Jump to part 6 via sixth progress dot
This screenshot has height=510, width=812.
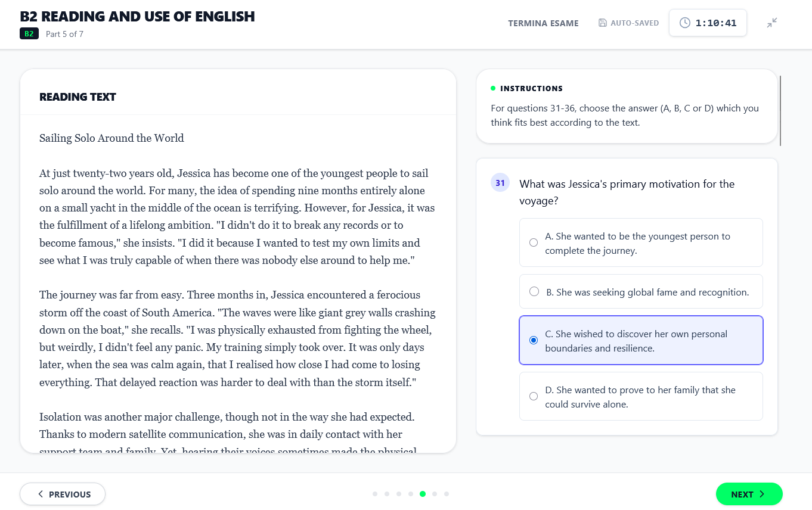pos(435,494)
